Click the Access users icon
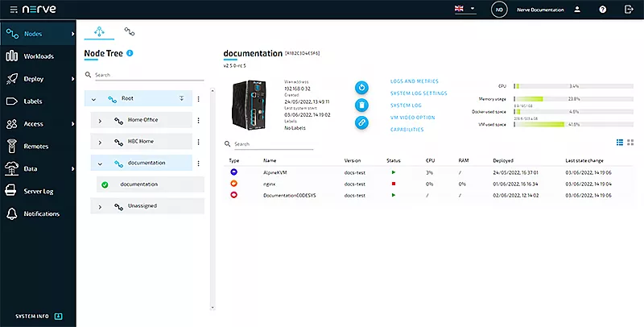 pos(12,124)
